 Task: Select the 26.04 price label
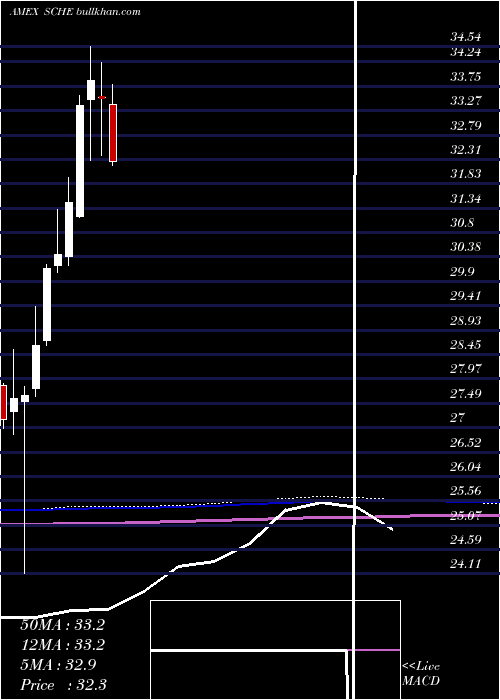click(x=466, y=467)
